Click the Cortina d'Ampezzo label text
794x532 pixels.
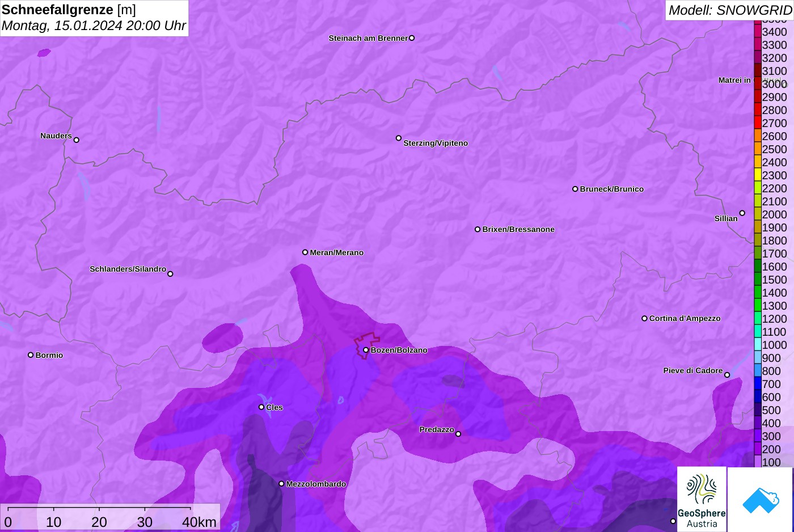(x=685, y=318)
